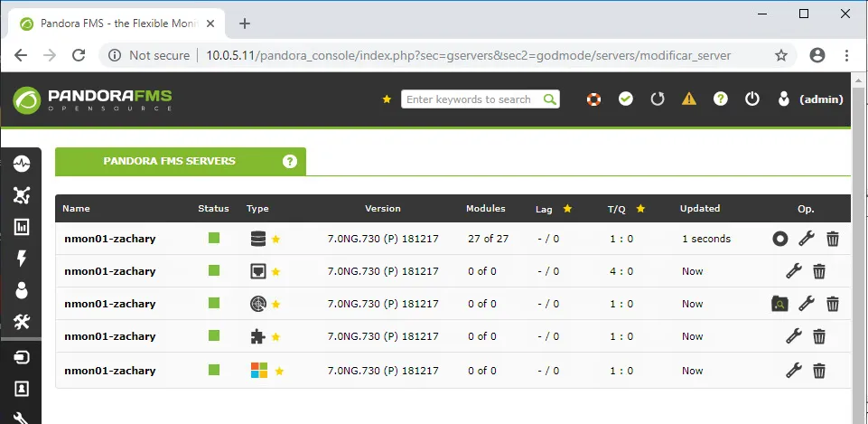Bookmark this page with the star
The height and width of the screenshot is (424, 868).
(781, 55)
